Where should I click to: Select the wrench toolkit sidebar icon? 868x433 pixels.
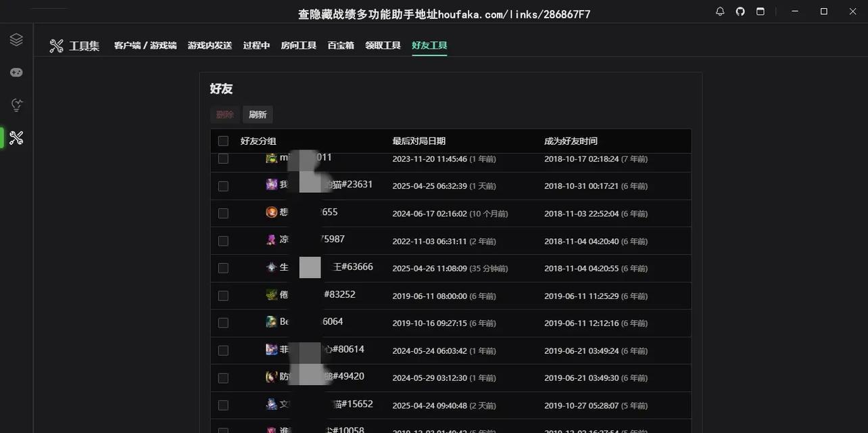[16, 138]
